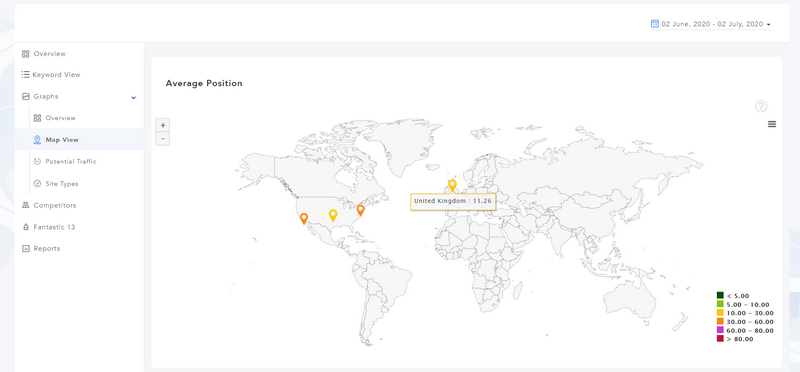800x372 pixels.
Task: Click the Graphs chart icon
Action: coord(26,96)
